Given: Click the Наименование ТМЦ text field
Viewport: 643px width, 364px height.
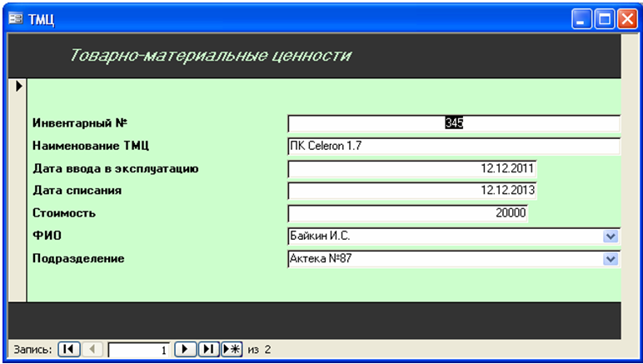Looking at the screenshot, I should click(x=453, y=147).
